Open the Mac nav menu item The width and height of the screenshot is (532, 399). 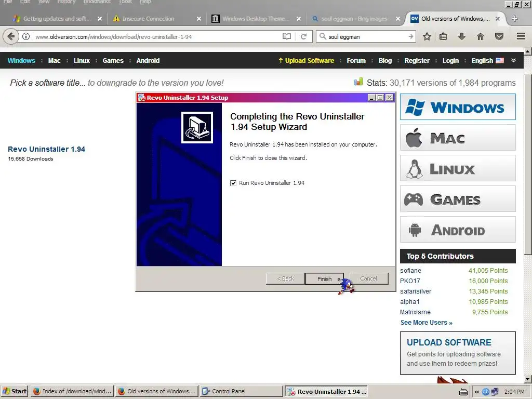[x=54, y=60]
